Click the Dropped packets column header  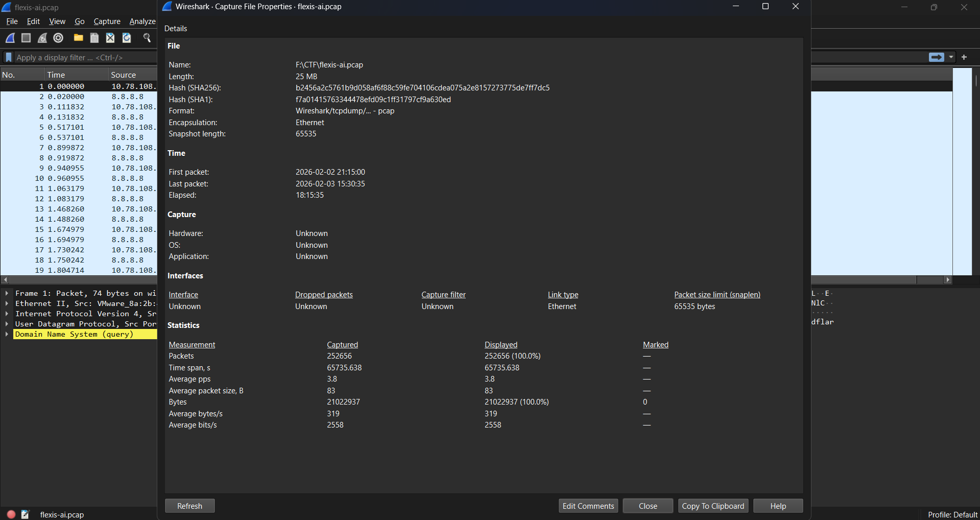pos(324,295)
